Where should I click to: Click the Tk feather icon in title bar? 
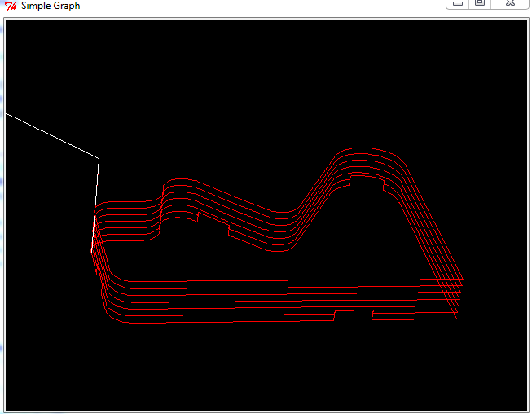tap(11, 6)
